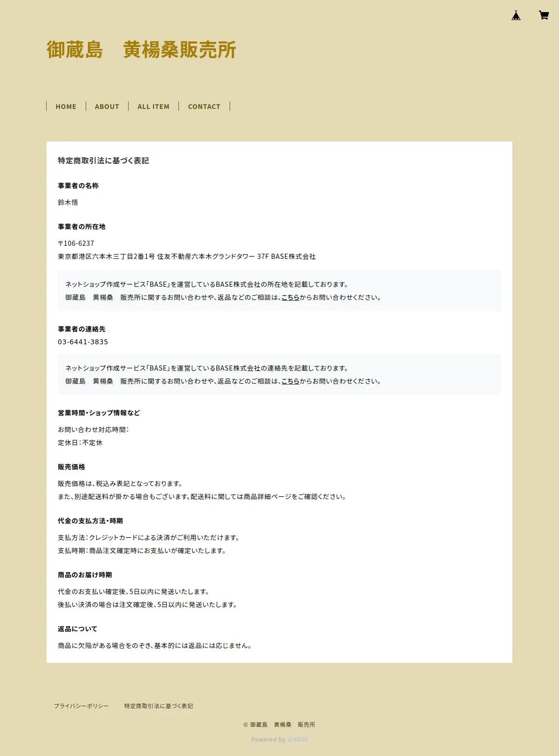Click the お問い合わせ対応時間 line
The image size is (559, 756).
pos(93,430)
